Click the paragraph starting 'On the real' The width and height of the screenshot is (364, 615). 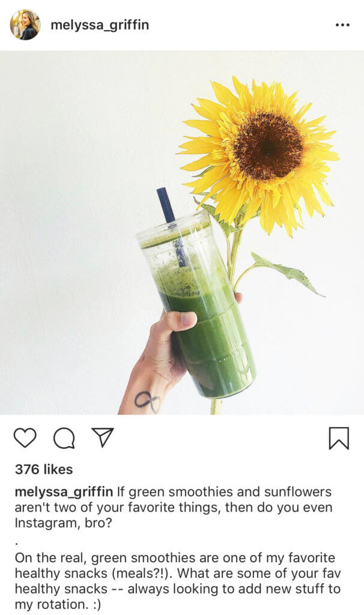pyautogui.click(x=178, y=581)
